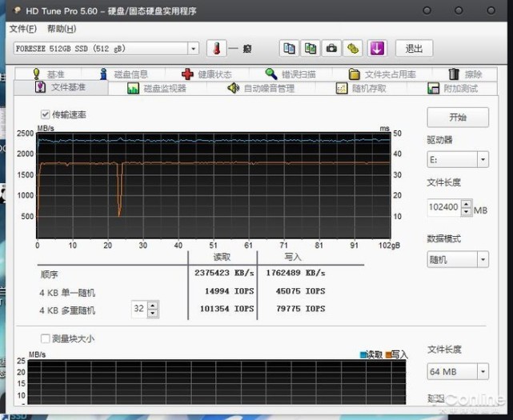Click the orange 写入 legend swatch
Screen dimensions: 513x420
pyautogui.click(x=388, y=354)
